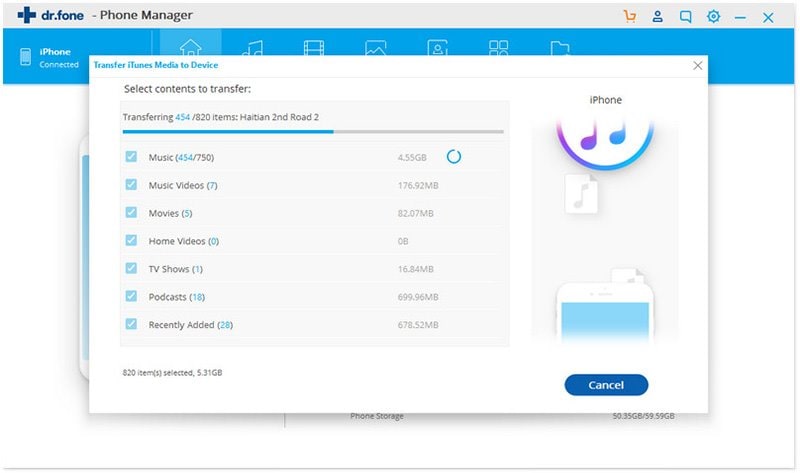Uncheck the TV Shows checkbox
The image size is (800, 473).
[131, 268]
